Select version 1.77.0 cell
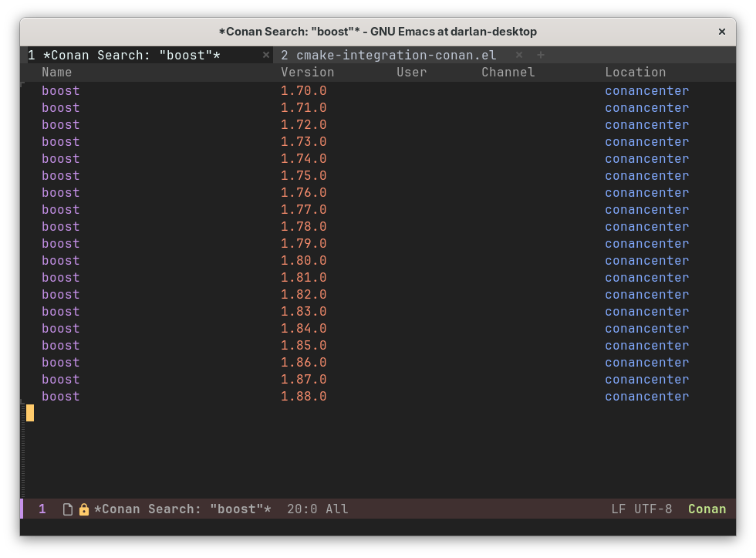 click(x=304, y=209)
